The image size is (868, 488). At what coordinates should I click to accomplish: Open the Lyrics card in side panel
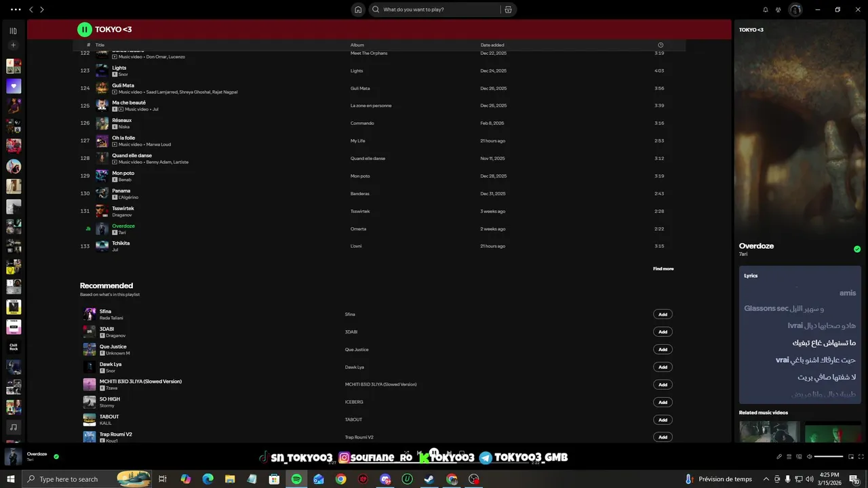(x=800, y=335)
